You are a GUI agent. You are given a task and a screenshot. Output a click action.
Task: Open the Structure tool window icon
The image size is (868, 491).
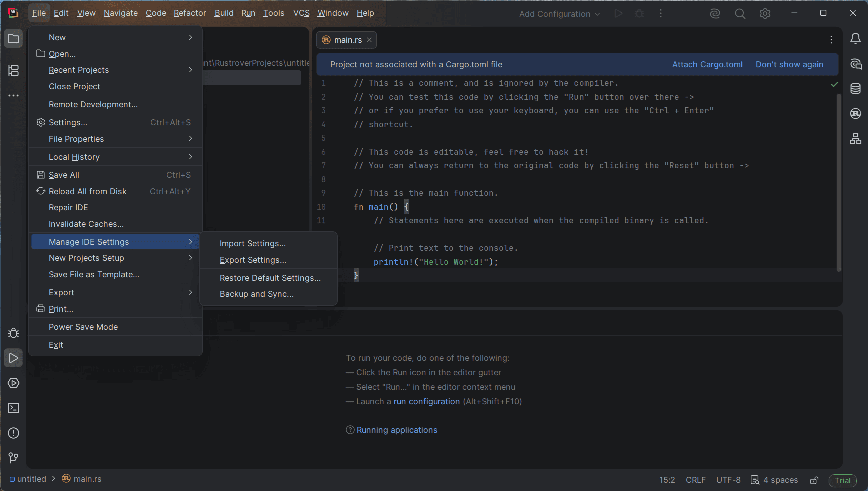(14, 71)
